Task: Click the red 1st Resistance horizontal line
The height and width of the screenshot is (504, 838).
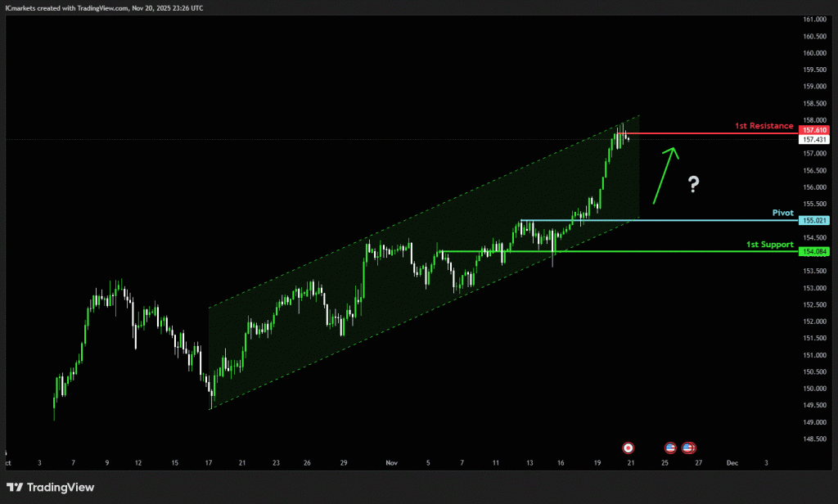Action: coord(712,133)
